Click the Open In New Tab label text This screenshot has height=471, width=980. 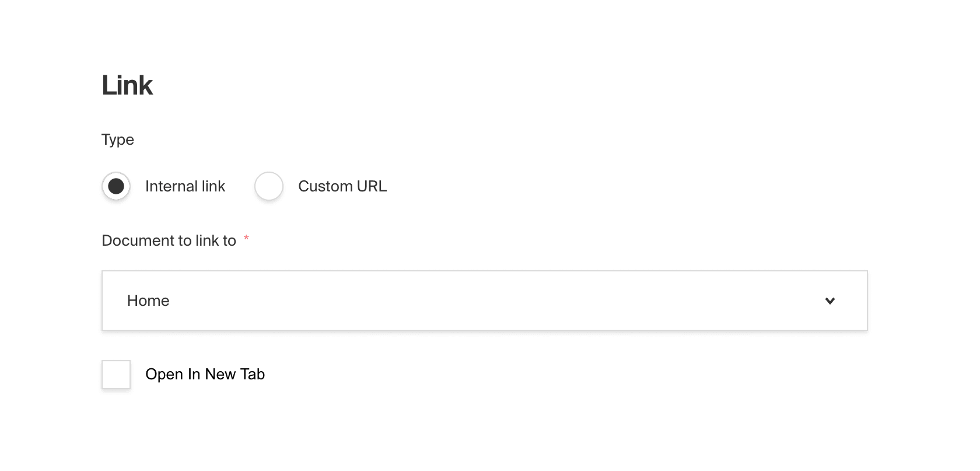click(x=205, y=374)
